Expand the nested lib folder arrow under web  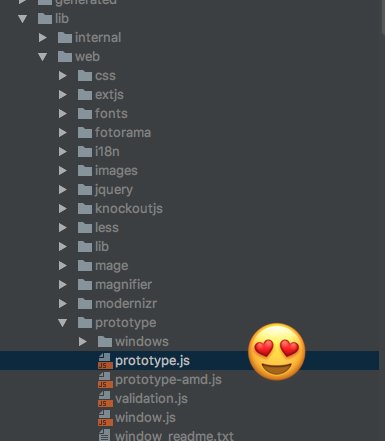click(x=63, y=247)
